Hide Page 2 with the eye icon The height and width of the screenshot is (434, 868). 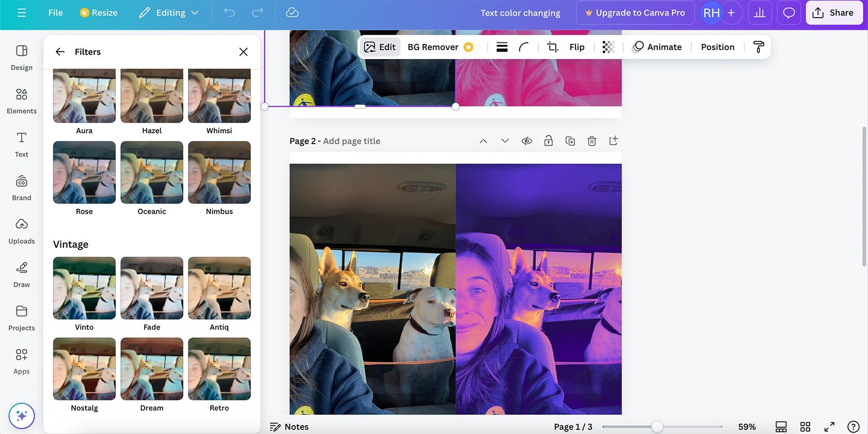(x=526, y=141)
